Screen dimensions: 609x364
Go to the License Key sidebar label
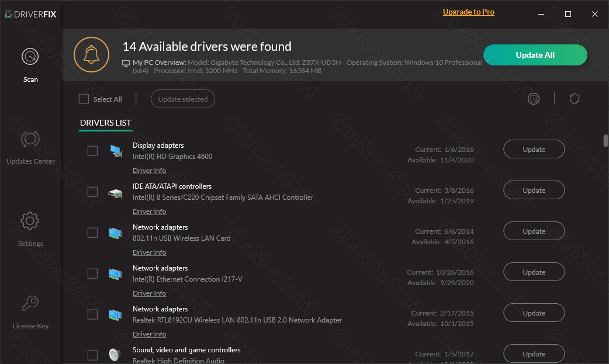coord(30,326)
